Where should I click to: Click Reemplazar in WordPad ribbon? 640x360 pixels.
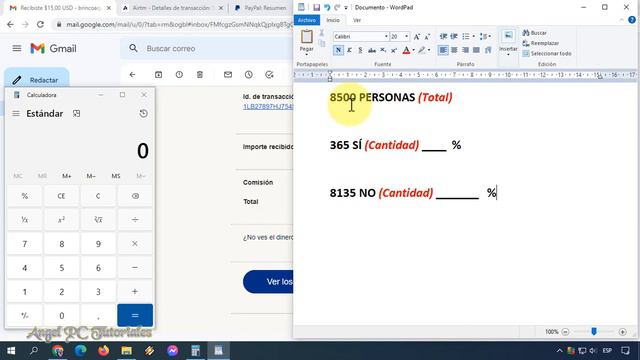(540, 43)
